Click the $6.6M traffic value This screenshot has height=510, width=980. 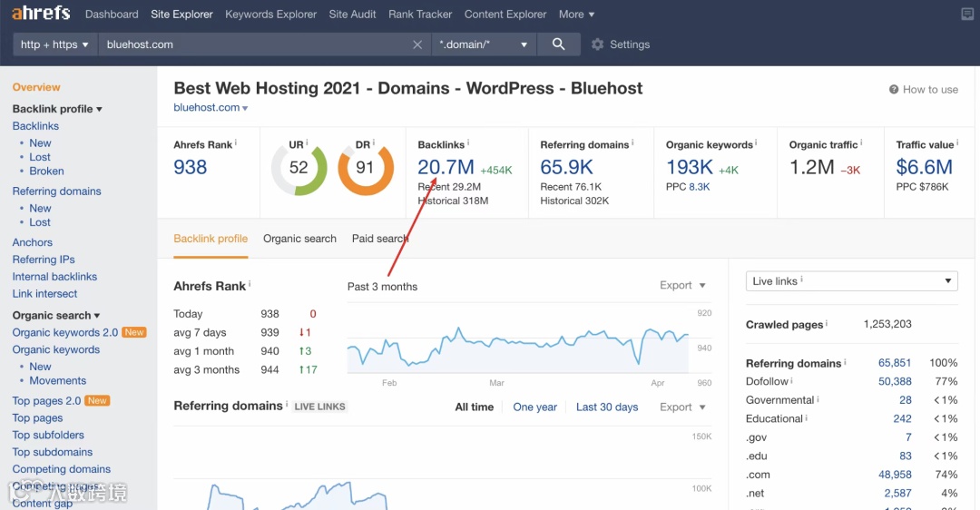925,167
